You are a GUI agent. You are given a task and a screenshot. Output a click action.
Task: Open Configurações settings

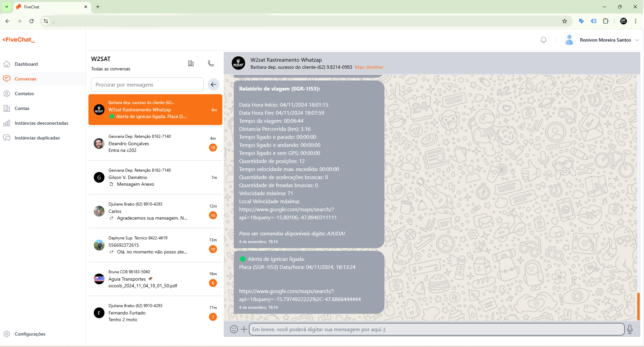30,334
